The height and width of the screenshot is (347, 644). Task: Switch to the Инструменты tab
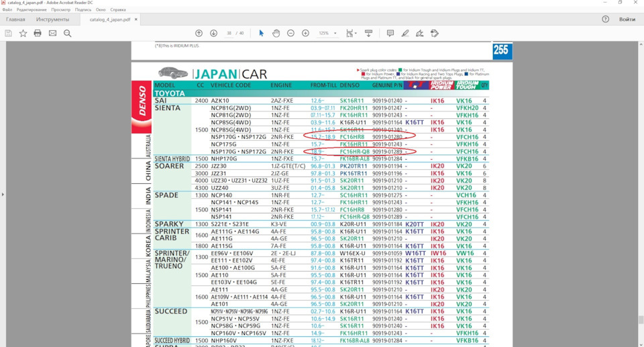pyautogui.click(x=52, y=19)
